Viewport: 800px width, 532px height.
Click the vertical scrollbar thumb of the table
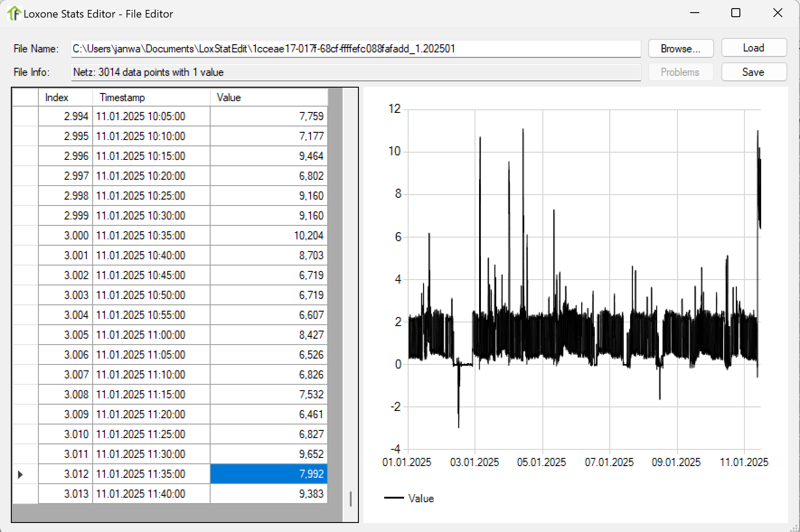pos(350,499)
